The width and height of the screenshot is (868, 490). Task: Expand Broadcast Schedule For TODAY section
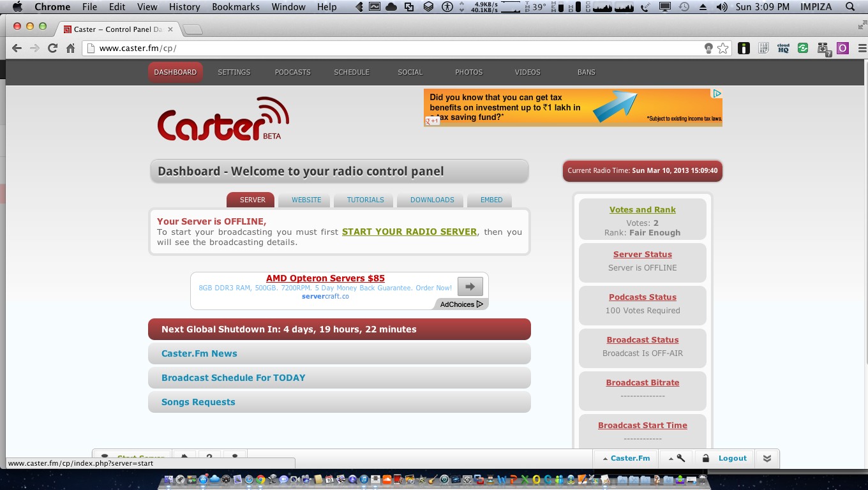tap(340, 378)
